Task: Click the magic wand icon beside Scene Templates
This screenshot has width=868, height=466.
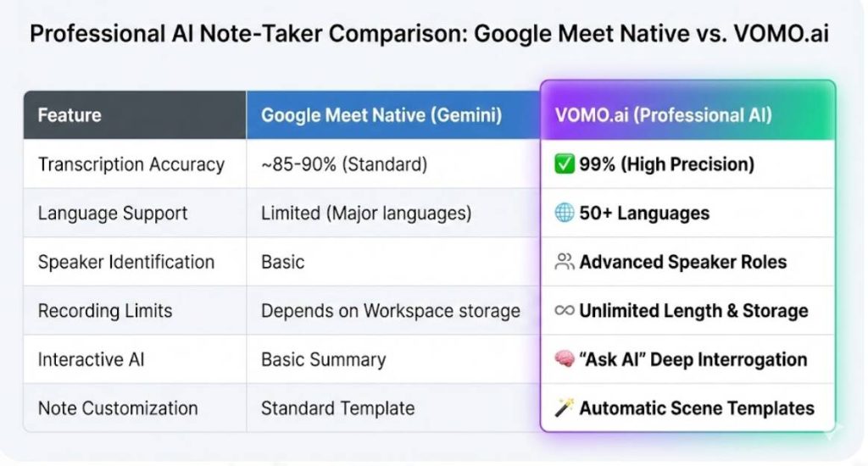Action: [x=565, y=408]
